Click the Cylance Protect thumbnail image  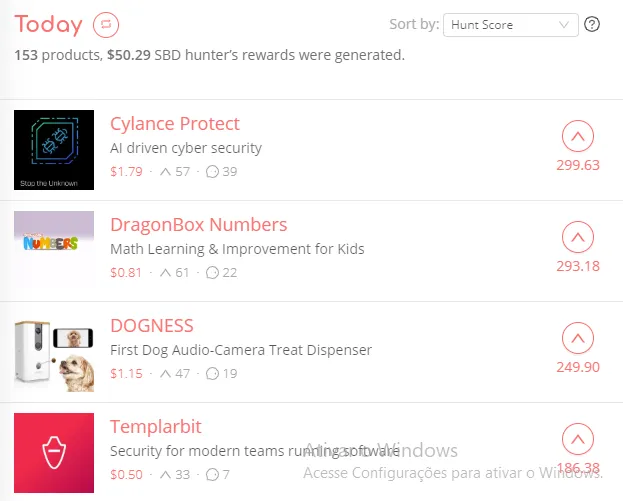(x=54, y=150)
